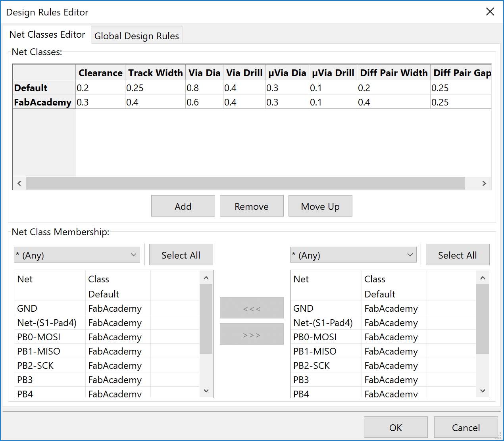
Task: Select PB3 net in left list
Action: coord(107,380)
